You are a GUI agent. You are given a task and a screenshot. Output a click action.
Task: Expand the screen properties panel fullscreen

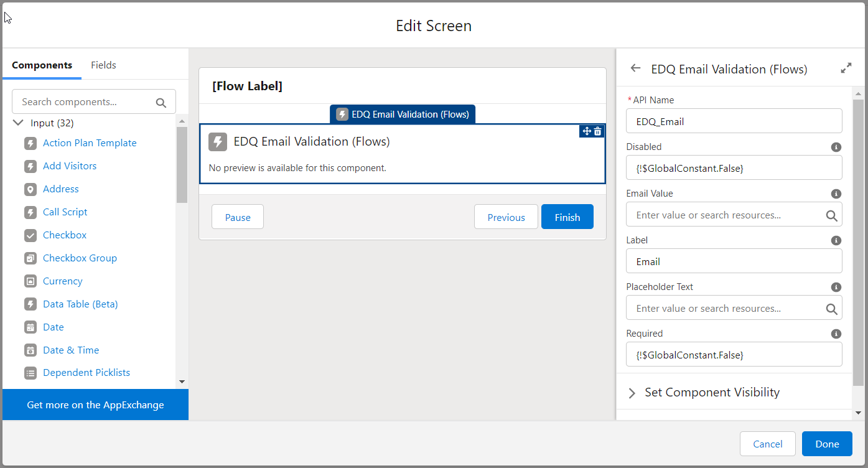tap(846, 68)
